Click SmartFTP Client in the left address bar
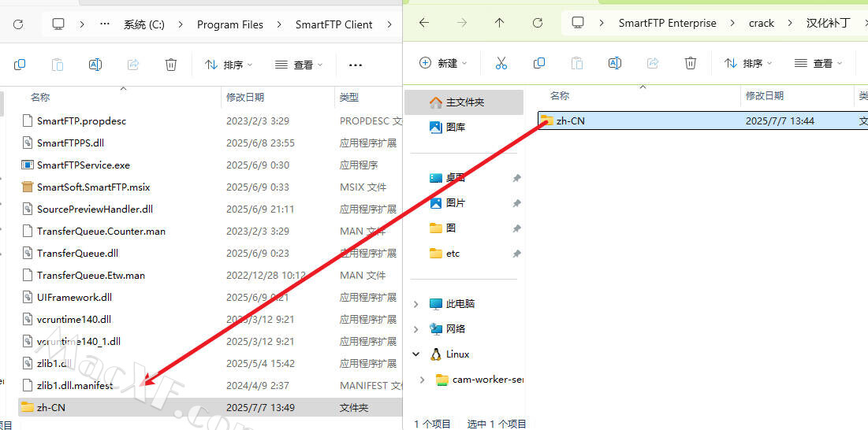The image size is (868, 430). click(333, 24)
